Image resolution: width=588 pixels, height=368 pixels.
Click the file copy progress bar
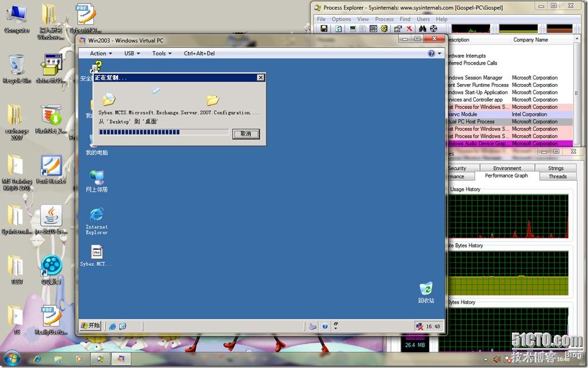(x=164, y=132)
